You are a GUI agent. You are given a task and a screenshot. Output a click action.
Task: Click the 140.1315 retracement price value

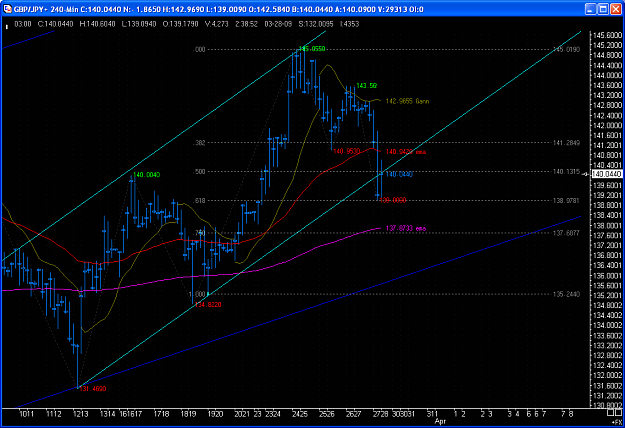[x=566, y=172]
